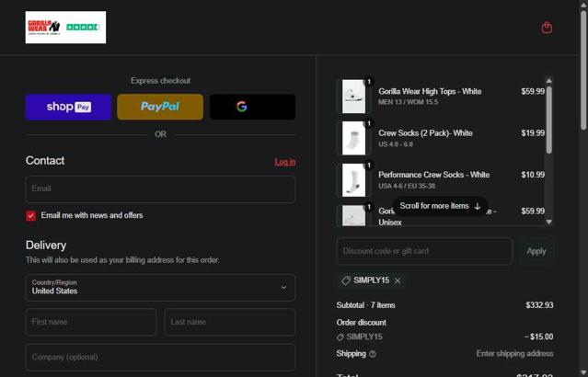The height and width of the screenshot is (377, 588).
Task: Click the Express checkout heading
Action: click(x=160, y=81)
